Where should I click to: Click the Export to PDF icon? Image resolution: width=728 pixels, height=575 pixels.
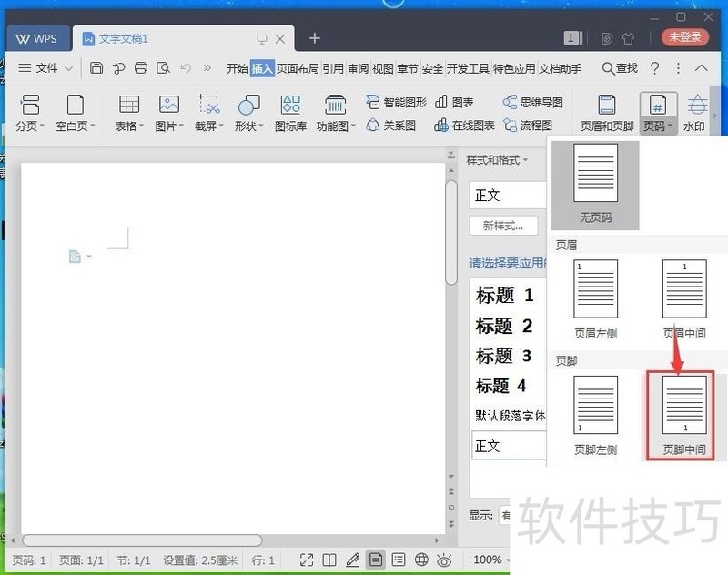[x=119, y=68]
